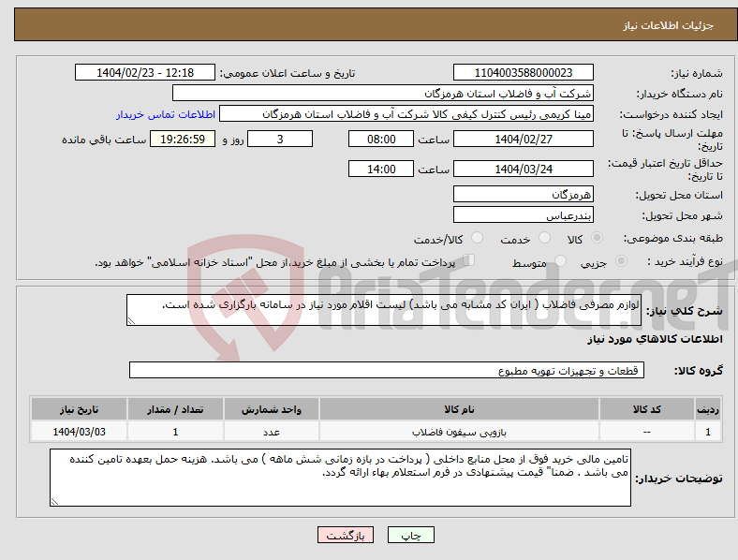Click the چاپ (print) button
The height and width of the screenshot is (560, 738).
(x=410, y=535)
